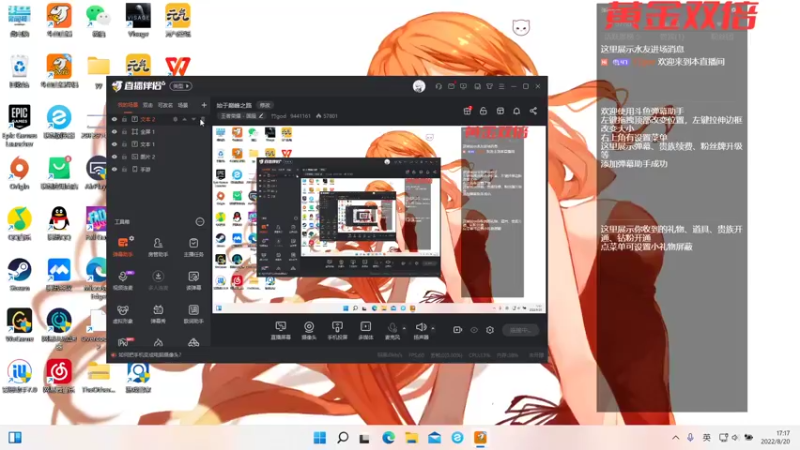This screenshot has width=800, height=450.
Task: Hide the 文本 1 source with eye icon
Action: point(114,144)
